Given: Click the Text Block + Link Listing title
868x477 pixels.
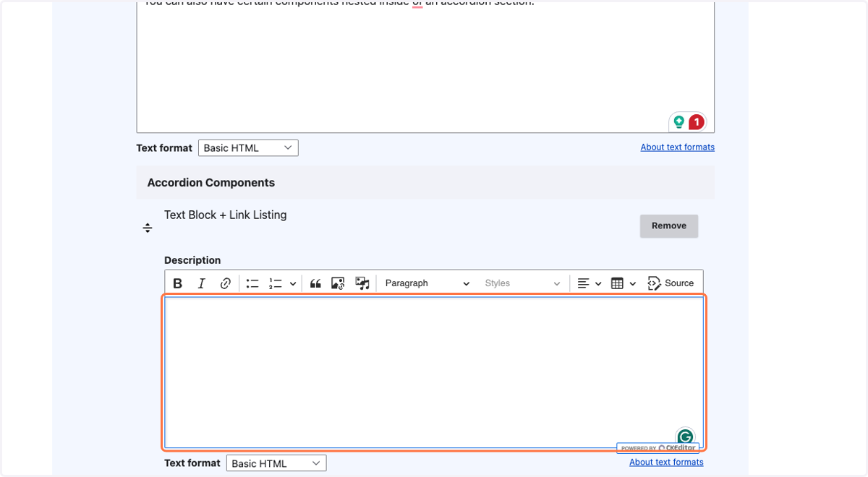Looking at the screenshot, I should [226, 215].
